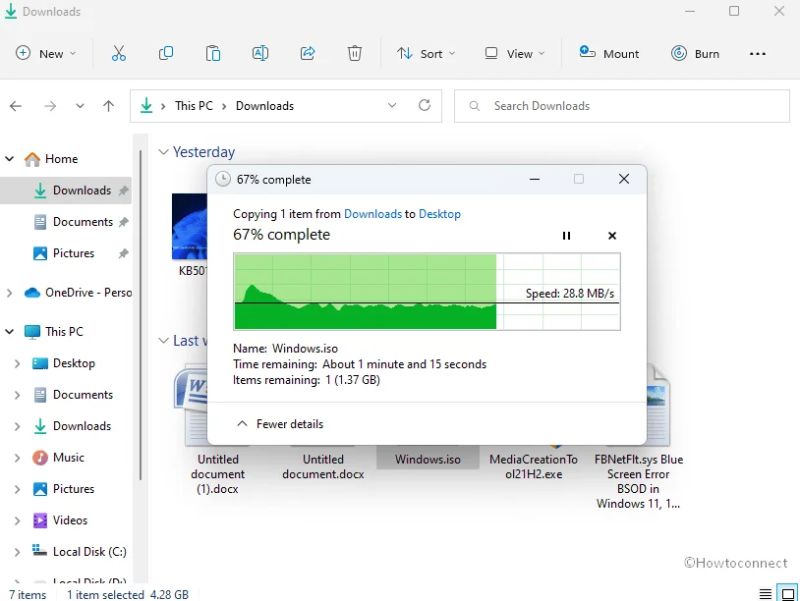
Task: Click the Share icon in the toolbar
Action: (308, 53)
